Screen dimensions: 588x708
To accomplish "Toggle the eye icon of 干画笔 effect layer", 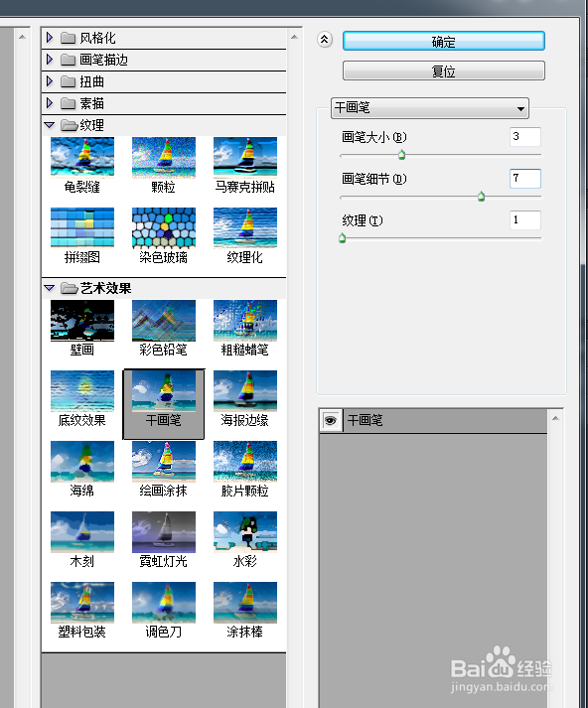I will [x=331, y=420].
